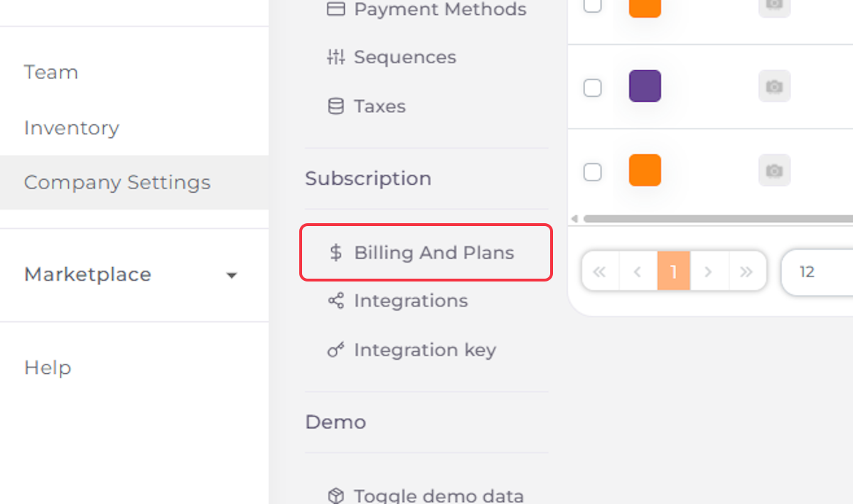Click the Payment Methods card icon
Screen dimensions: 853x504
[x=336, y=9]
